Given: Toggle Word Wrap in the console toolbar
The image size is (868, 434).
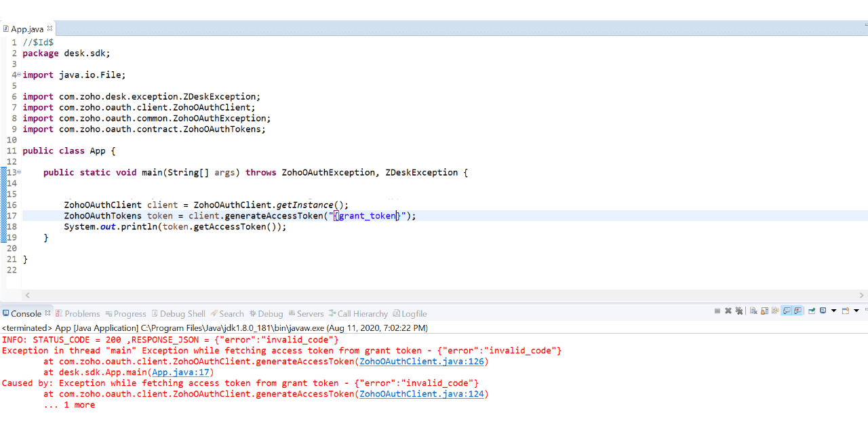Looking at the screenshot, I should 775,311.
